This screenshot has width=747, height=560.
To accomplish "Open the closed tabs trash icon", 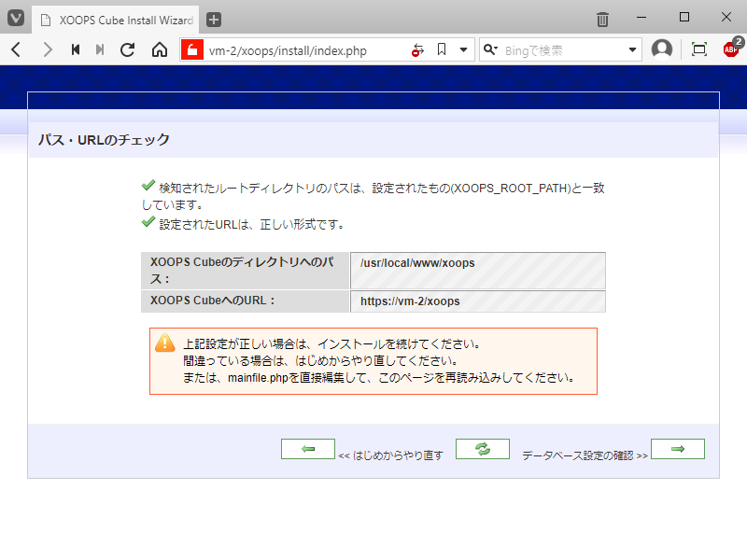I will tap(602, 20).
